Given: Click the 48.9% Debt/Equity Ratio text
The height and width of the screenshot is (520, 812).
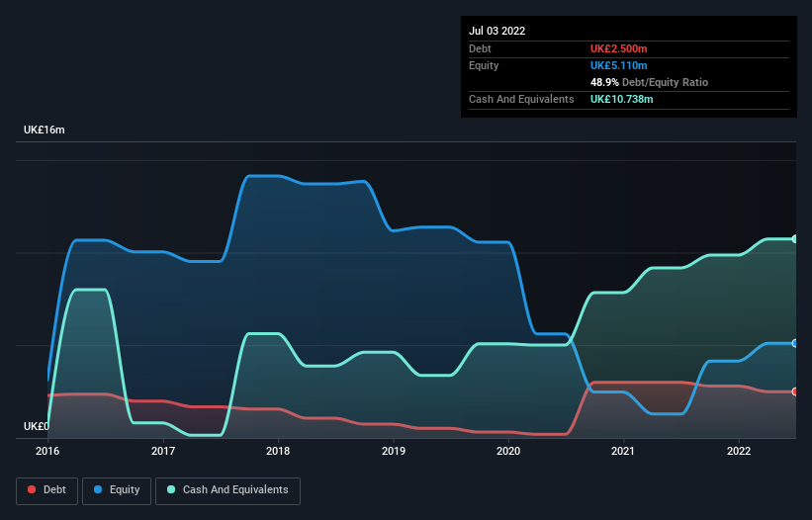Looking at the screenshot, I should [650, 82].
